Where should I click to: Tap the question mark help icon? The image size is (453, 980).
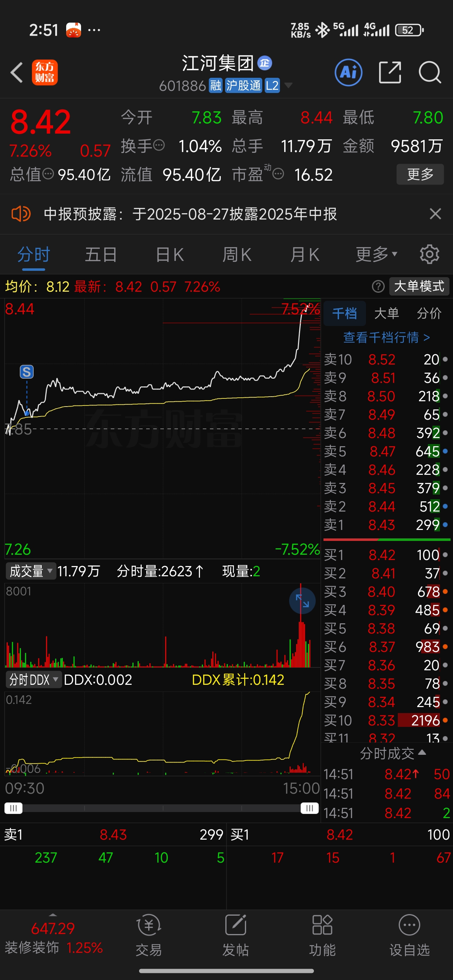[x=378, y=286]
